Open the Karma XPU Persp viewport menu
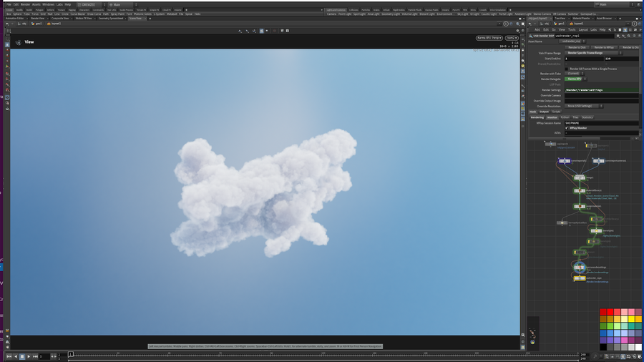This screenshot has height=362, width=644. coord(489,38)
